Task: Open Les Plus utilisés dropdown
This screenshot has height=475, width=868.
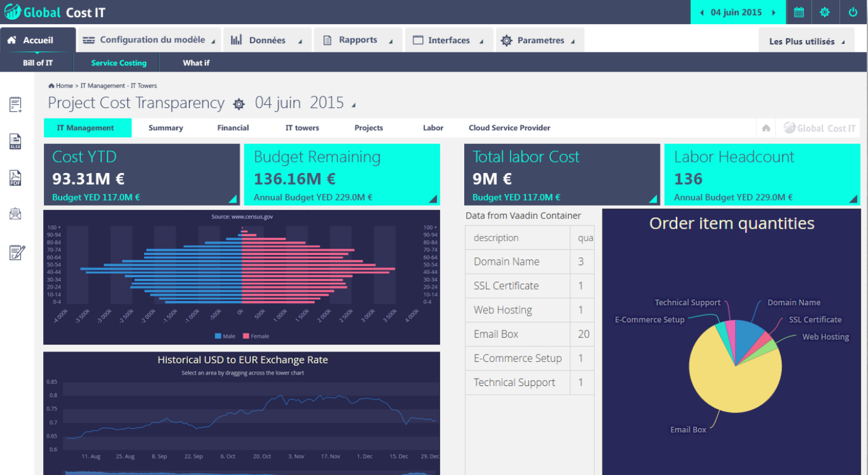Action: (807, 41)
